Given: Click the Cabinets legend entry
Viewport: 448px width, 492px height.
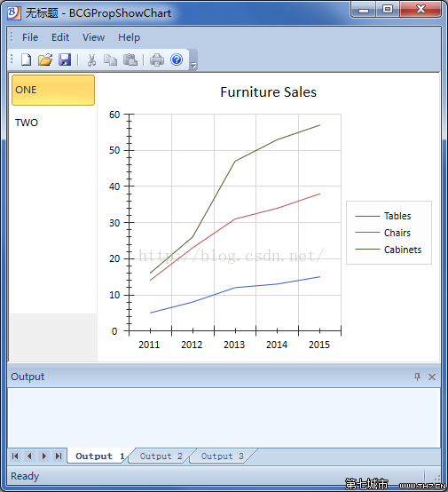Looking at the screenshot, I should pyautogui.click(x=389, y=250).
